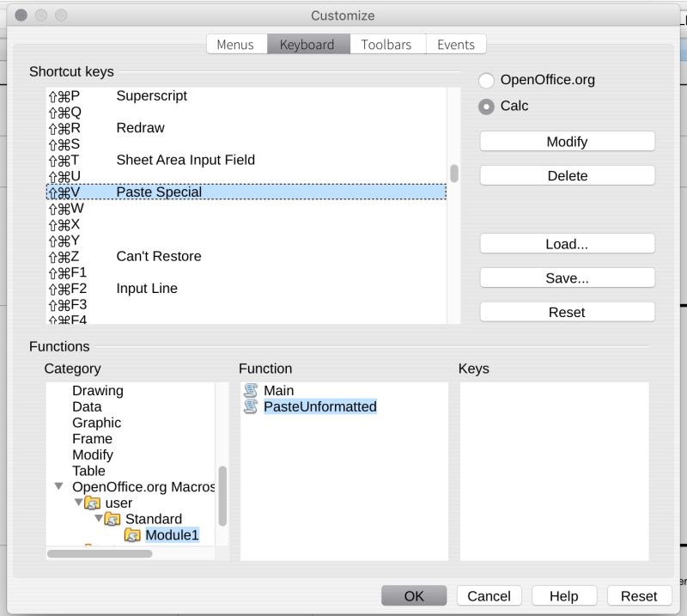The width and height of the screenshot is (687, 616).
Task: Select the OpenOffice.org radio button
Action: coord(487,79)
